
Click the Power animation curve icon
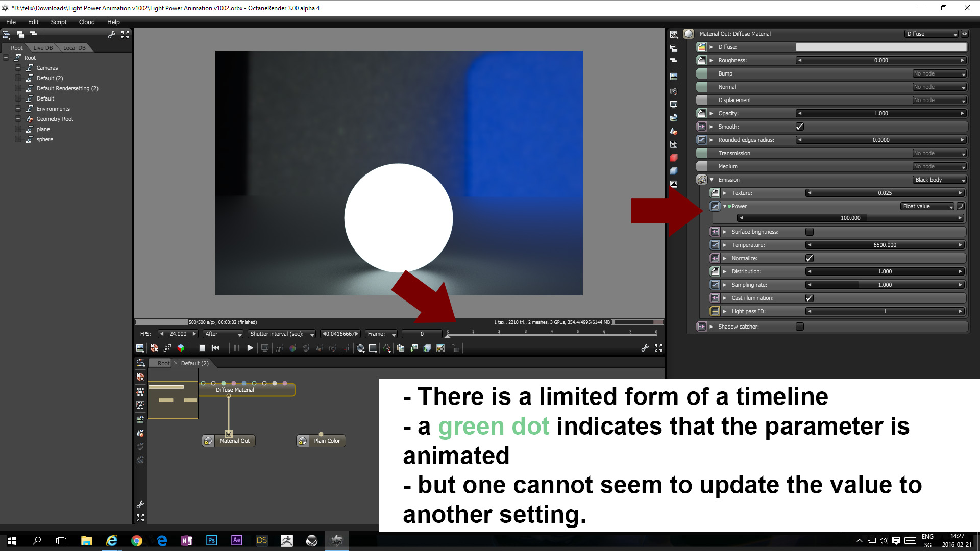(x=960, y=206)
